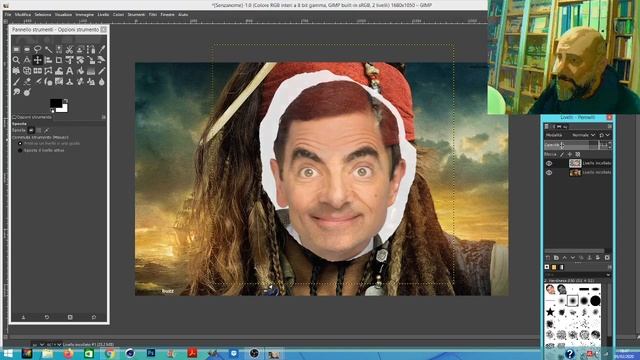Select the Rectangle Select tool
The width and height of the screenshot is (640, 360).
click(16, 49)
